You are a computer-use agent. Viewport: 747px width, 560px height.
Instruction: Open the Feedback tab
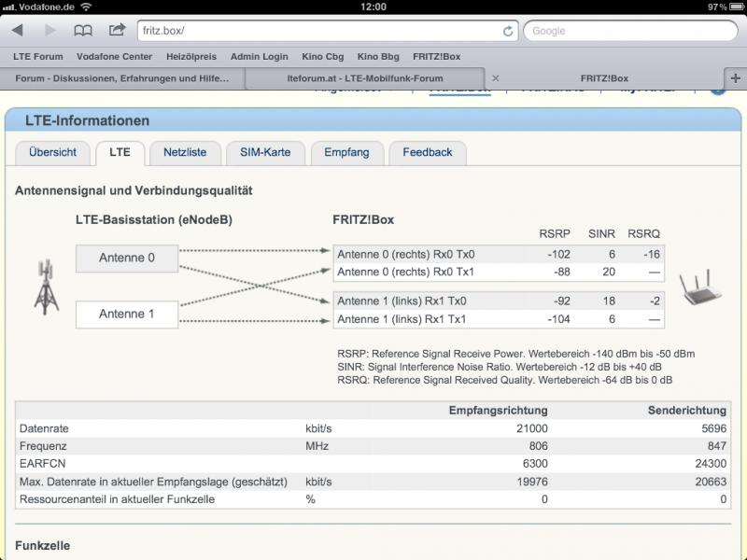click(428, 152)
